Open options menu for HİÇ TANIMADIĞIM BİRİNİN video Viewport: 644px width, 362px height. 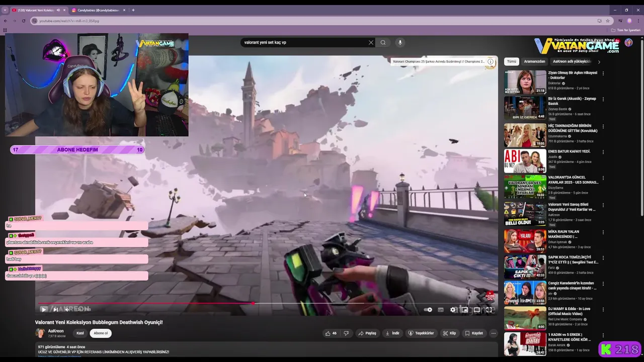point(603,126)
